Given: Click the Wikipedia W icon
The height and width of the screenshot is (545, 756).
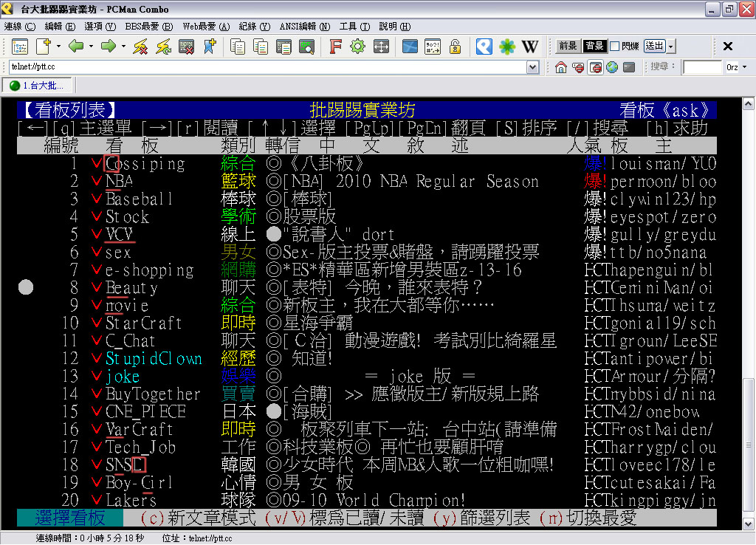Looking at the screenshot, I should pyautogui.click(x=530, y=47).
